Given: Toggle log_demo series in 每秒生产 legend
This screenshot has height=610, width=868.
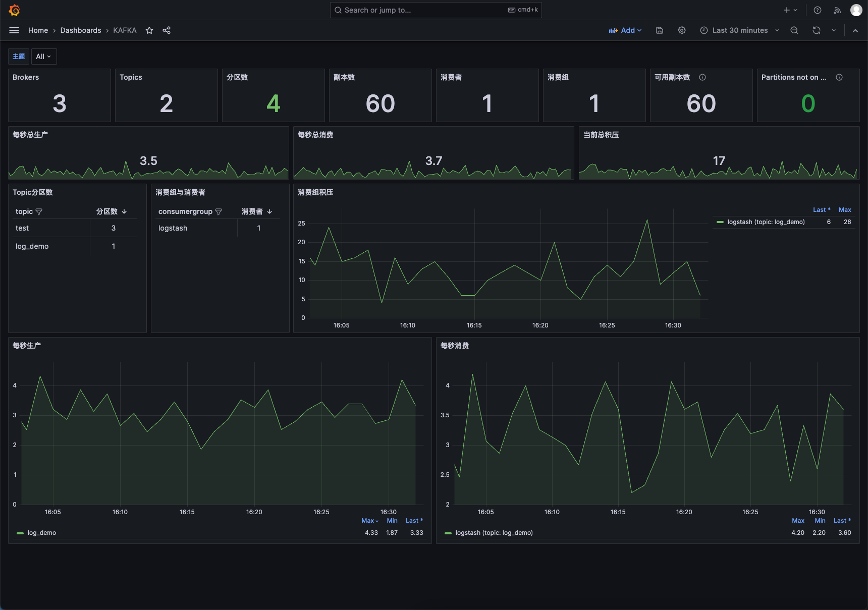Looking at the screenshot, I should [x=42, y=533].
